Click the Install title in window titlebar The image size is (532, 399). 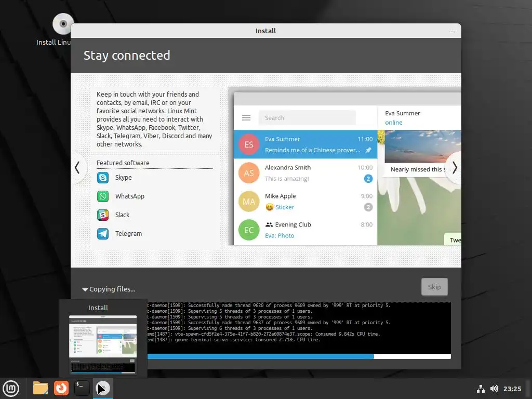265,31
